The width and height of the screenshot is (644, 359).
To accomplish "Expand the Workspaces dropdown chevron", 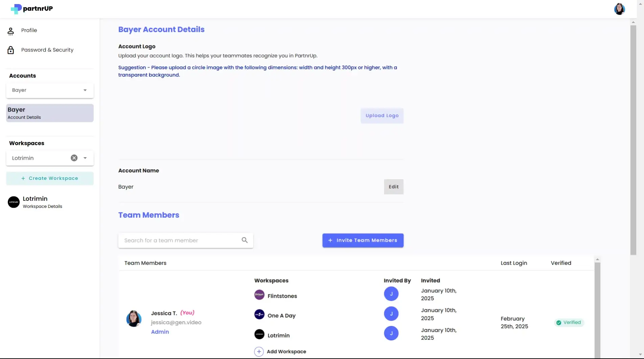I will pyautogui.click(x=85, y=158).
